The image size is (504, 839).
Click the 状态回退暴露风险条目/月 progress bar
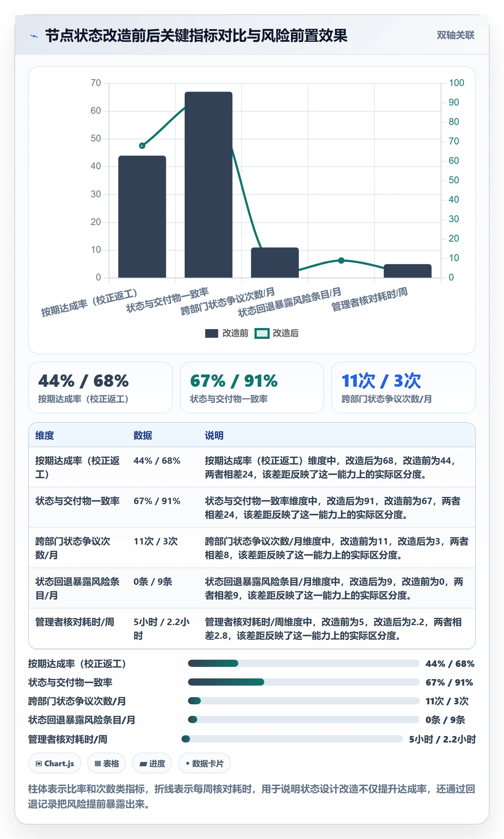(x=303, y=719)
